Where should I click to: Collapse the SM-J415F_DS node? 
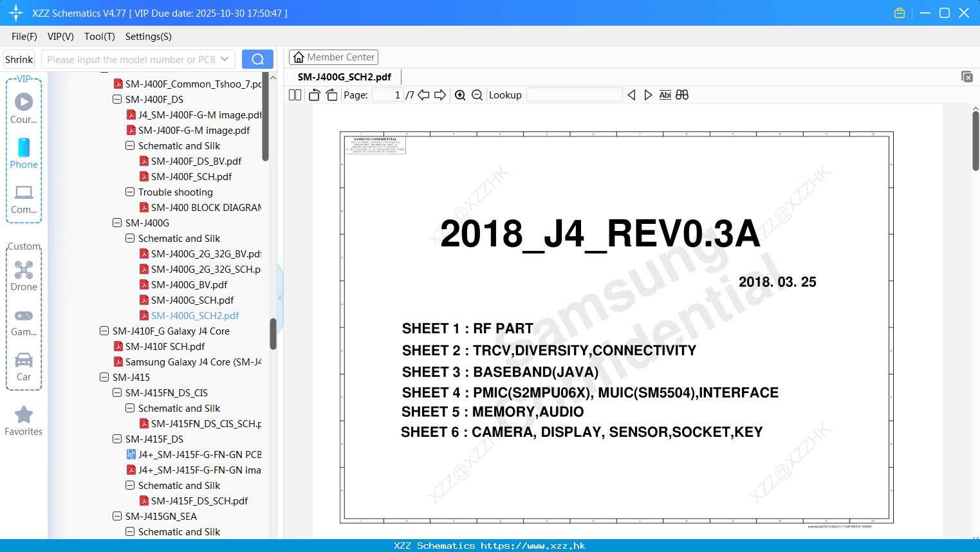coord(117,439)
